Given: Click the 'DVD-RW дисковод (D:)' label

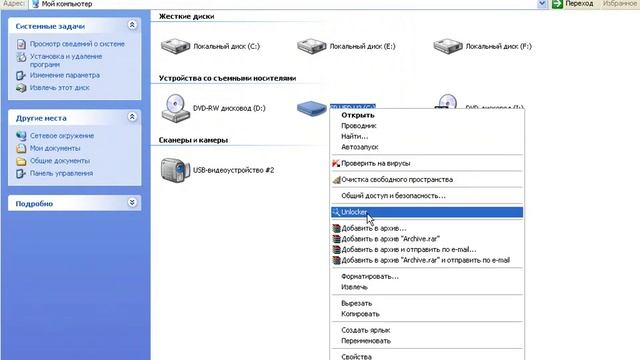Looking at the screenshot, I should [x=229, y=108].
